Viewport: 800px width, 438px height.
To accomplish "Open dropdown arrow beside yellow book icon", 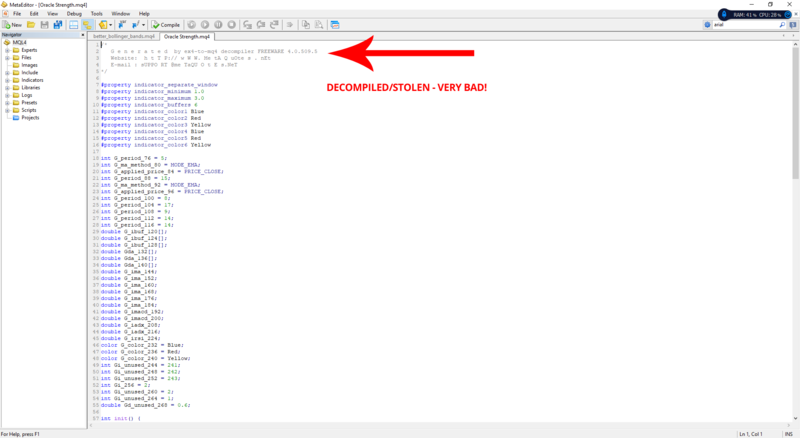I will 111,25.
